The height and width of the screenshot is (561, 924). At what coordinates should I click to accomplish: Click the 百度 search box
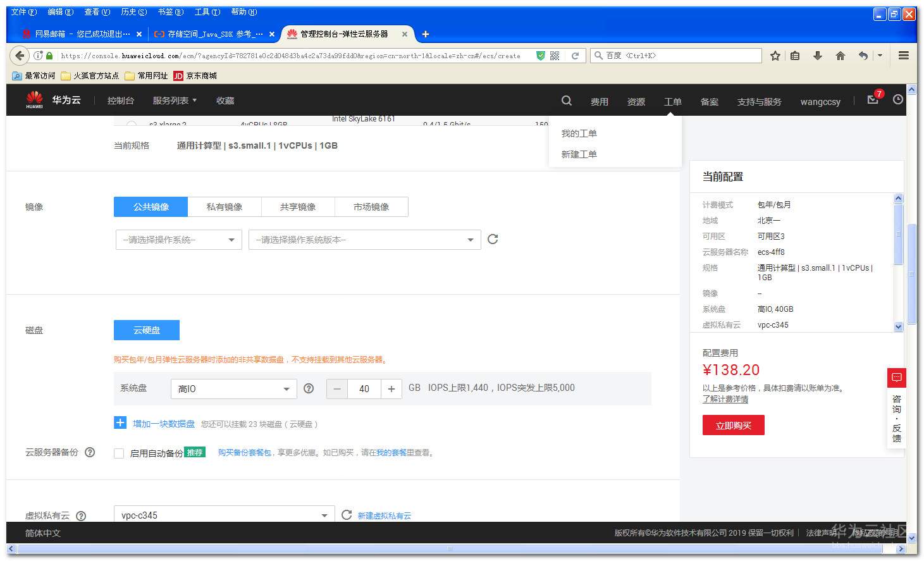coord(675,56)
